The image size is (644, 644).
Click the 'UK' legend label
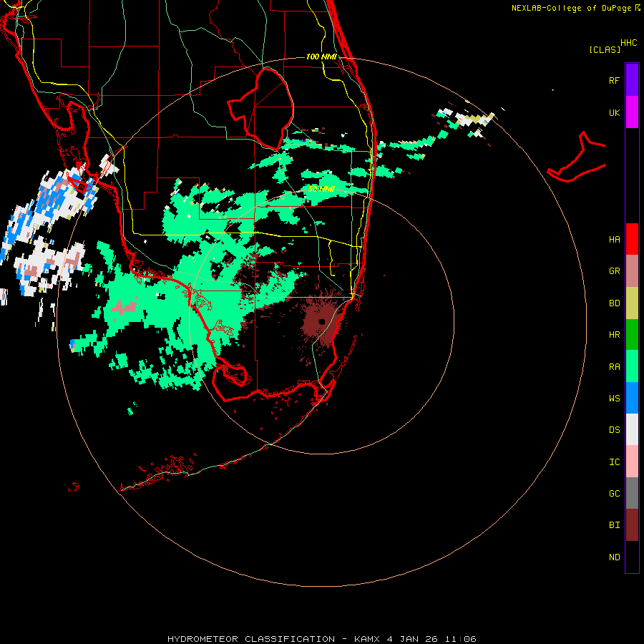(x=614, y=112)
